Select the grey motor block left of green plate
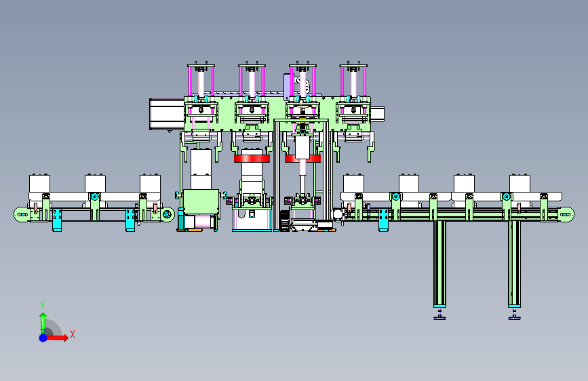The width and height of the screenshot is (588, 381). 167,115
